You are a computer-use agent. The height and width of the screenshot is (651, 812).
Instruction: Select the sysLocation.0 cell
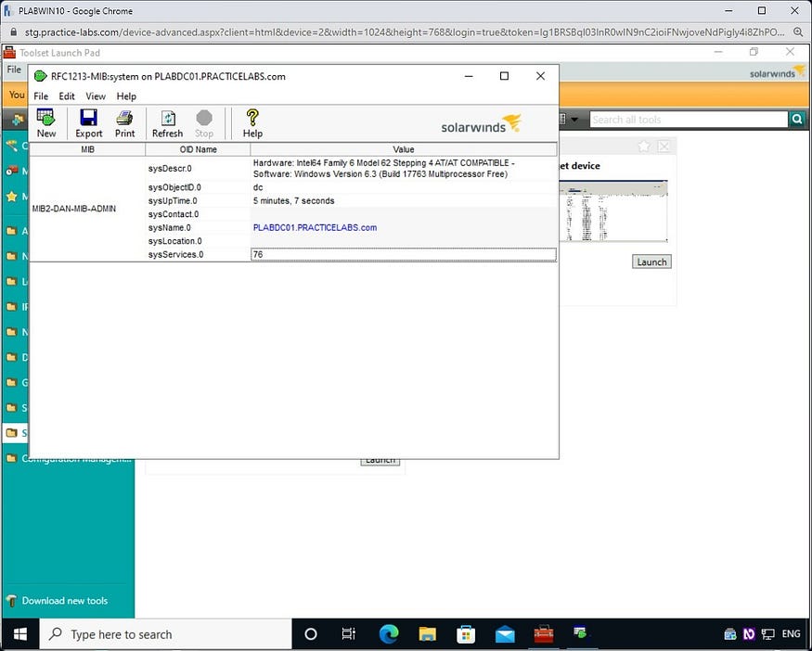click(198, 241)
